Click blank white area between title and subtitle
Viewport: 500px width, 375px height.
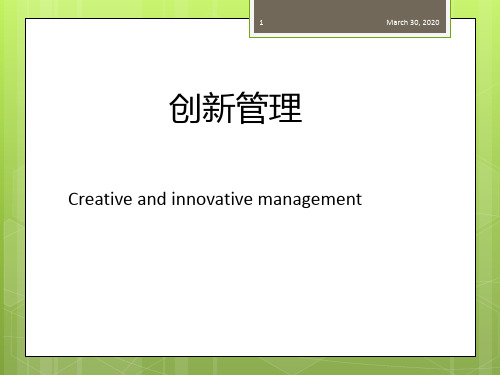pyautogui.click(x=250, y=157)
